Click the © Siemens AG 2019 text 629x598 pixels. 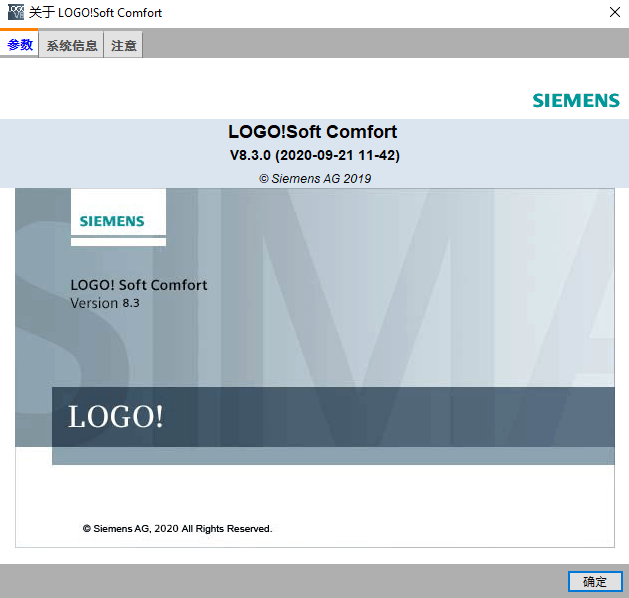pos(315,178)
